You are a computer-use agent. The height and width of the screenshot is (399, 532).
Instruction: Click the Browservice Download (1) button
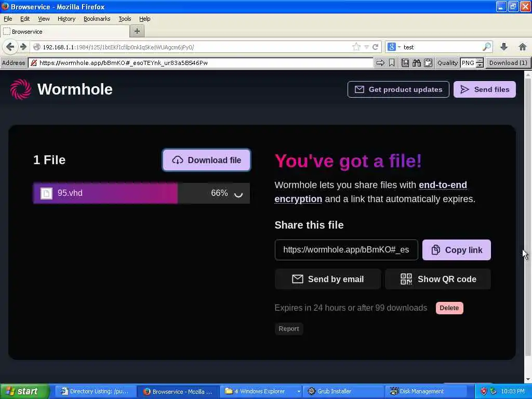(x=508, y=63)
